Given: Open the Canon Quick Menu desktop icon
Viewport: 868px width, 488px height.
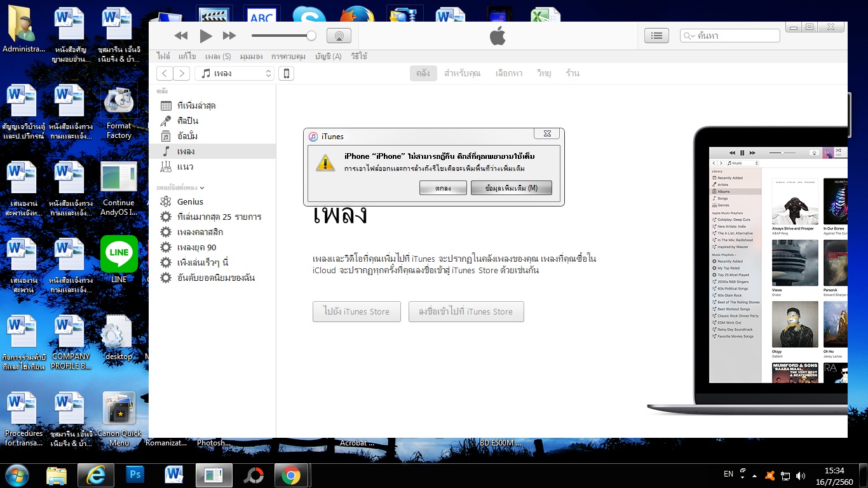Looking at the screenshot, I should pos(119,419).
